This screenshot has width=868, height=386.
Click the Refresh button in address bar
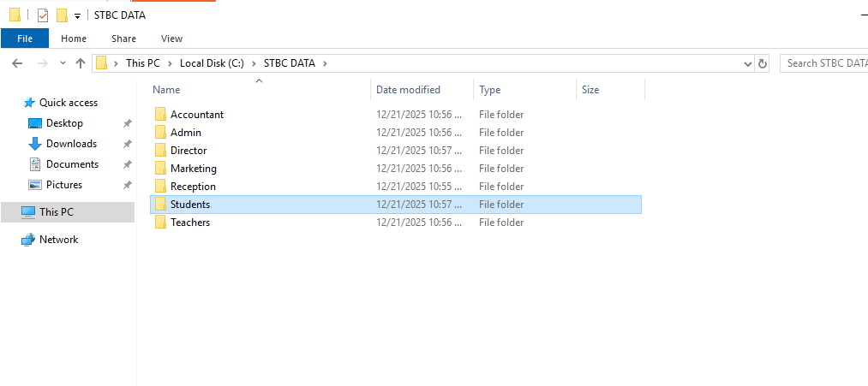[x=763, y=63]
